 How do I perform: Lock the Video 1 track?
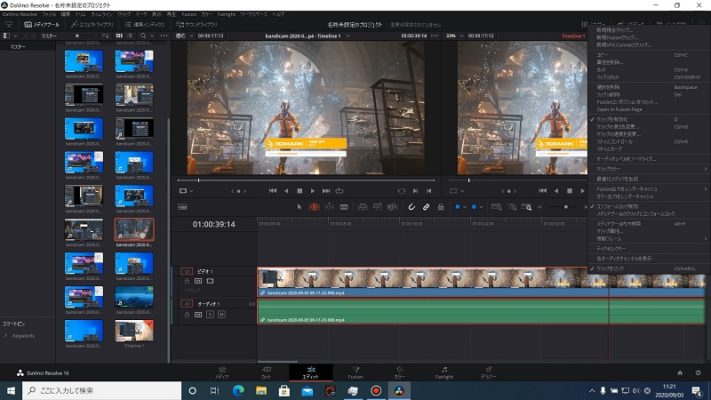pyautogui.click(x=187, y=281)
